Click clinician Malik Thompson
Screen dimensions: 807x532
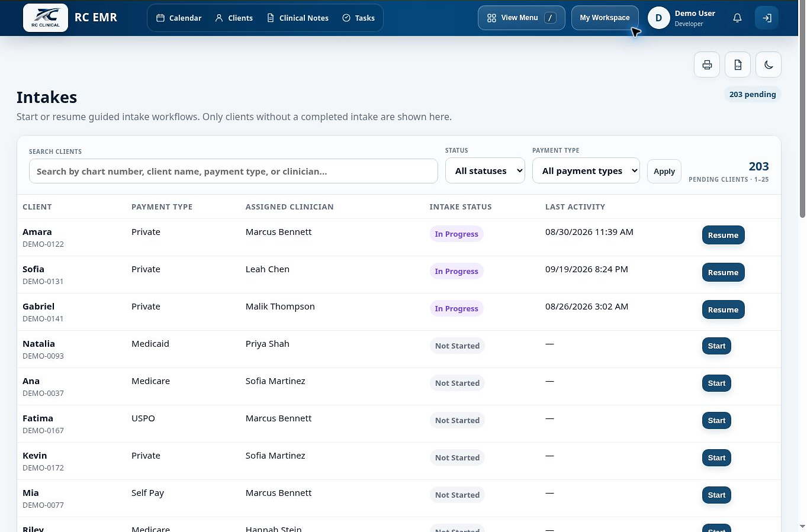pos(280,307)
